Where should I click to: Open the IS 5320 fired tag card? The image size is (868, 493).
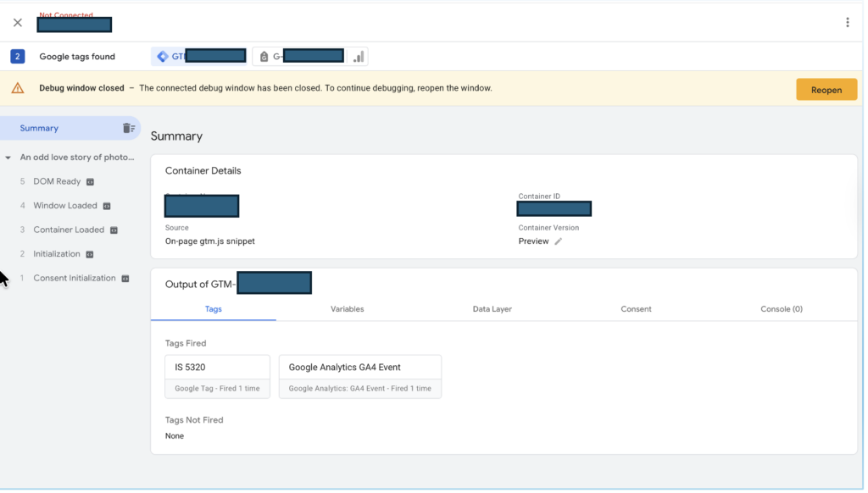(217, 376)
